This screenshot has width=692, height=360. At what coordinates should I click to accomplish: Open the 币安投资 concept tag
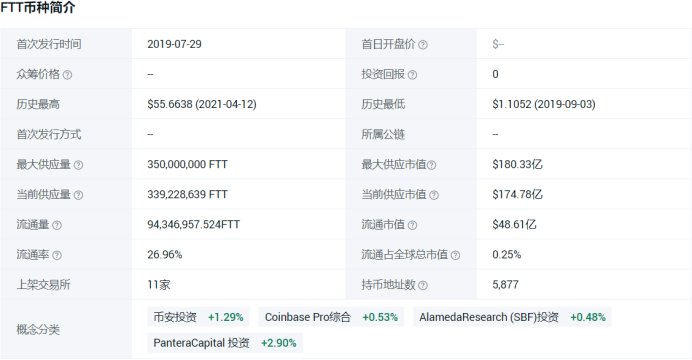pyautogui.click(x=198, y=317)
